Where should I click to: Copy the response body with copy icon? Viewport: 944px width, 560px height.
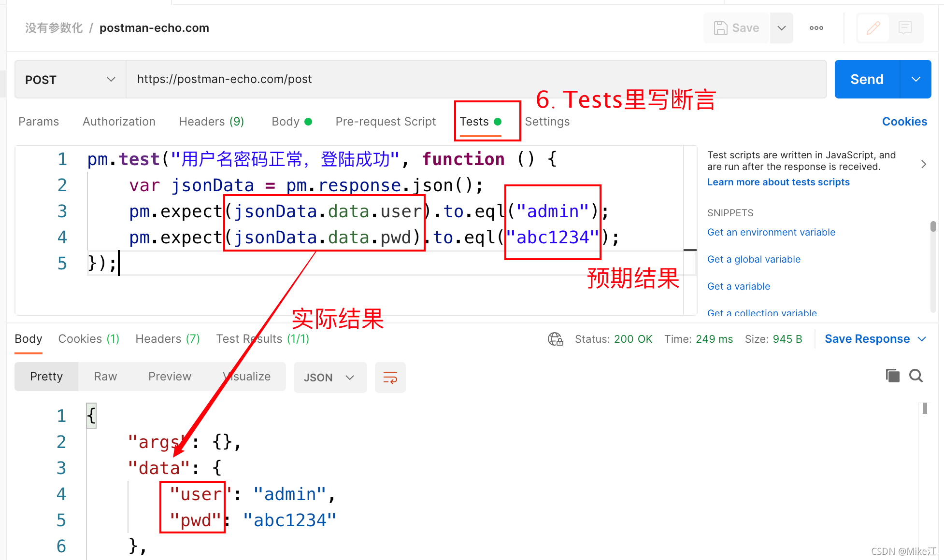coord(892,376)
